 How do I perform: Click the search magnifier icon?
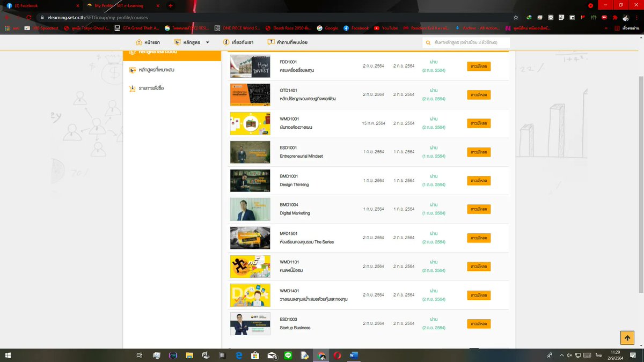[x=428, y=42]
